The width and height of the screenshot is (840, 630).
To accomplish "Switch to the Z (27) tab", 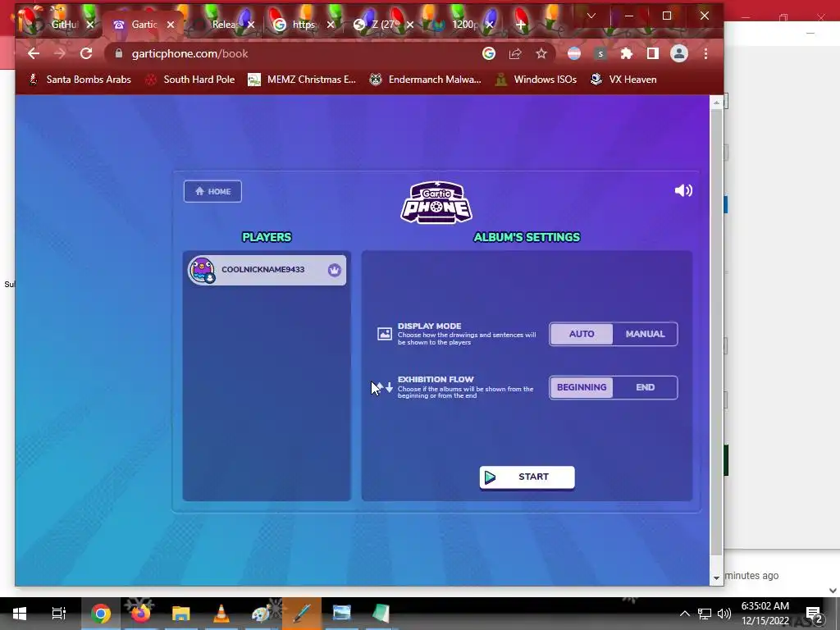I will pos(381,25).
